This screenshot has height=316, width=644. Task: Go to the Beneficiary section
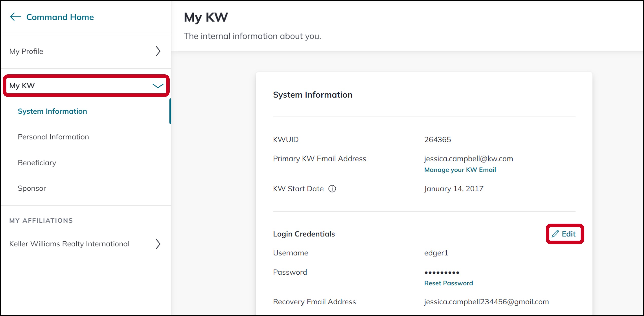point(37,163)
